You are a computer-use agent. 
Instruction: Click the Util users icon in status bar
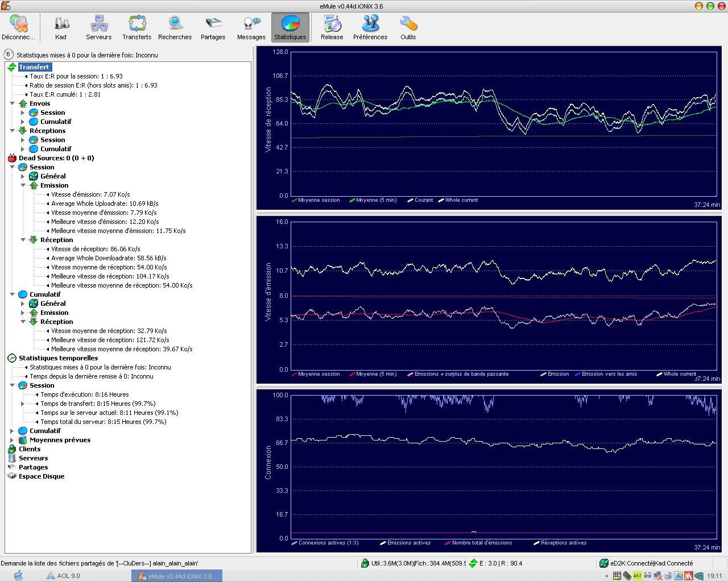click(365, 563)
